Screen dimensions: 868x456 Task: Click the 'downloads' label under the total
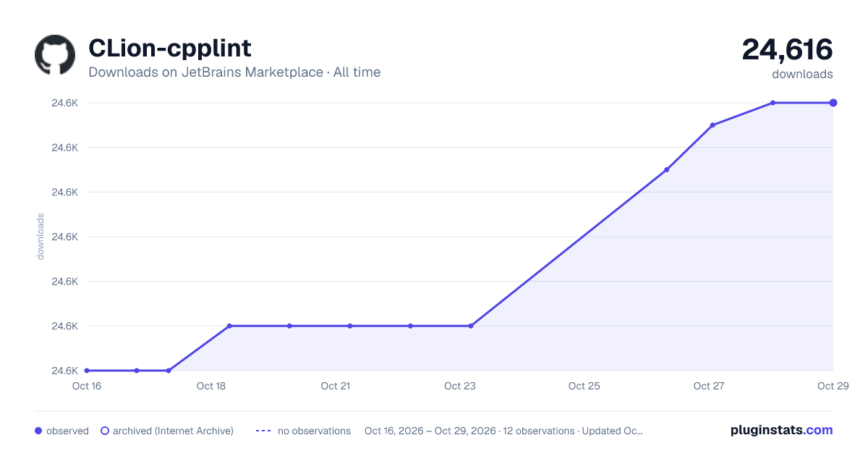coord(802,74)
